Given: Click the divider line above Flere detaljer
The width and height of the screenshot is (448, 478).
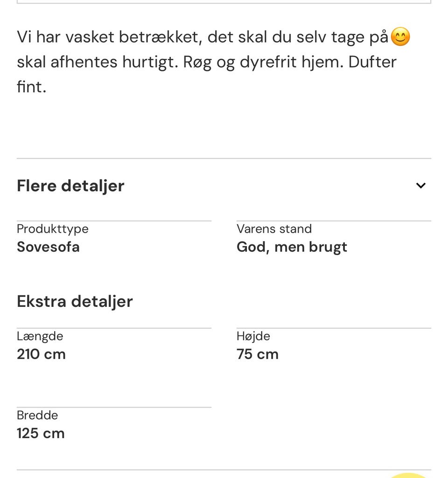Looking at the screenshot, I should pos(224,159).
